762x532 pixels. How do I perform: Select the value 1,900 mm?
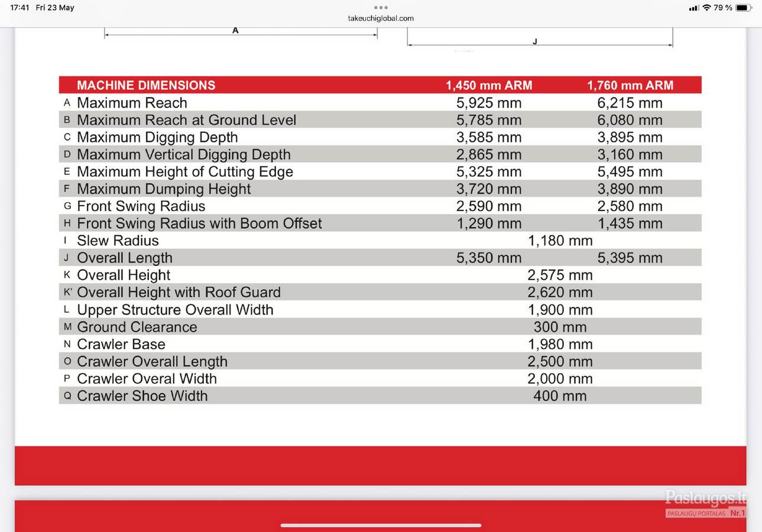560,310
